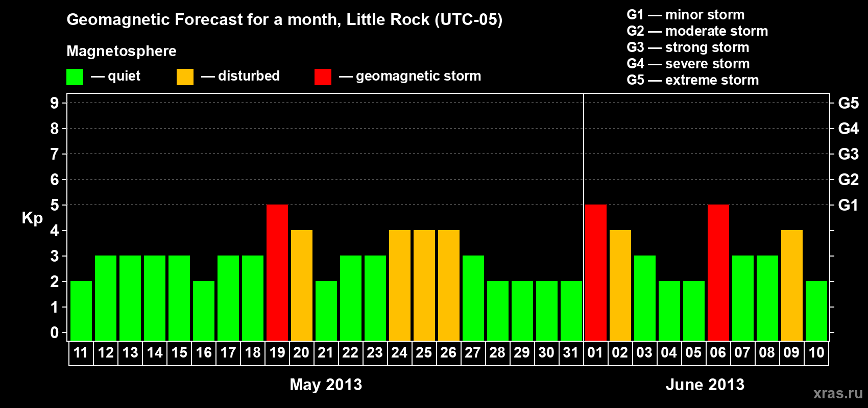Click the yellow bar for May 20
Image resolution: width=868 pixels, height=408 pixels.
[302, 285]
